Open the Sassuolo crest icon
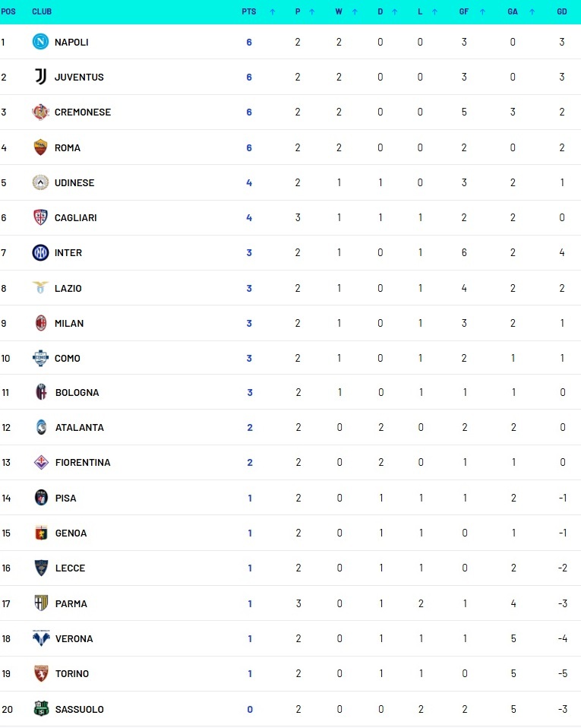This screenshot has width=581, height=728. pos(41,709)
